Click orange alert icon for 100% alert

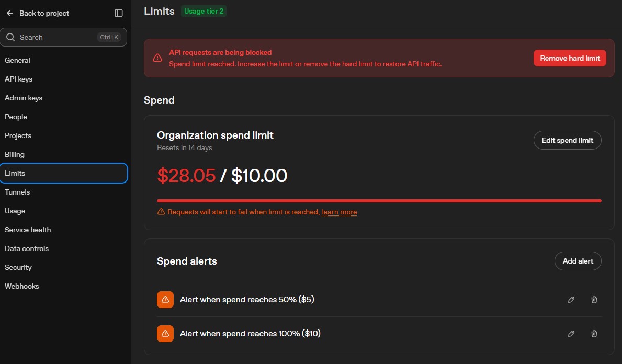click(165, 334)
